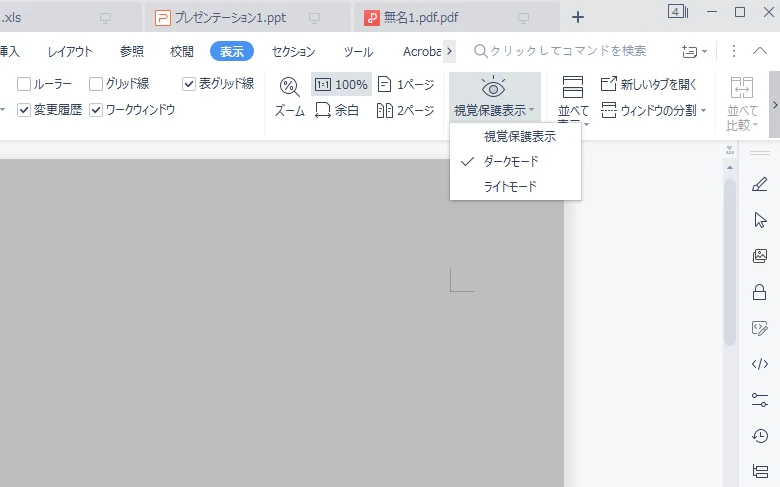Choose ライトモード in the dropdown menu

tap(515, 187)
